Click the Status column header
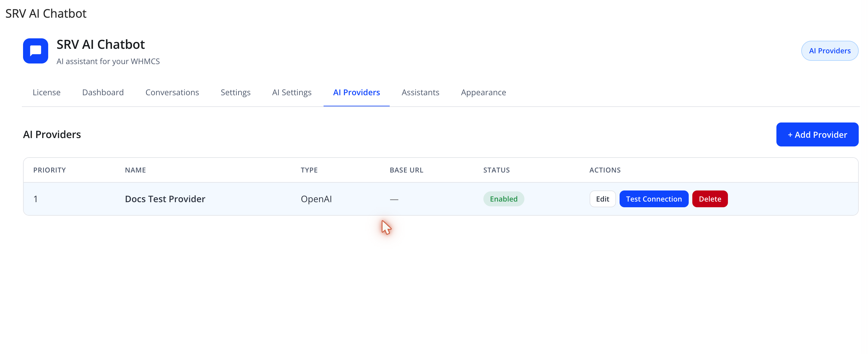 496,170
